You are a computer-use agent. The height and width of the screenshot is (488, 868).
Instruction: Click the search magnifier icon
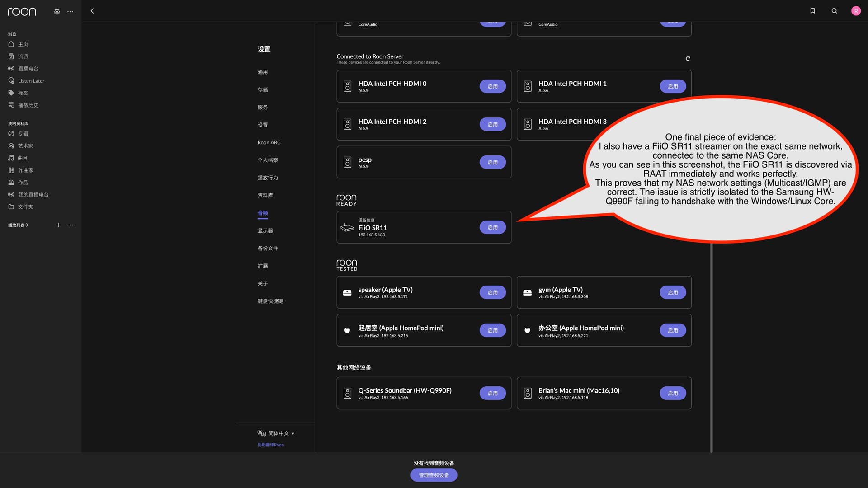pos(834,11)
